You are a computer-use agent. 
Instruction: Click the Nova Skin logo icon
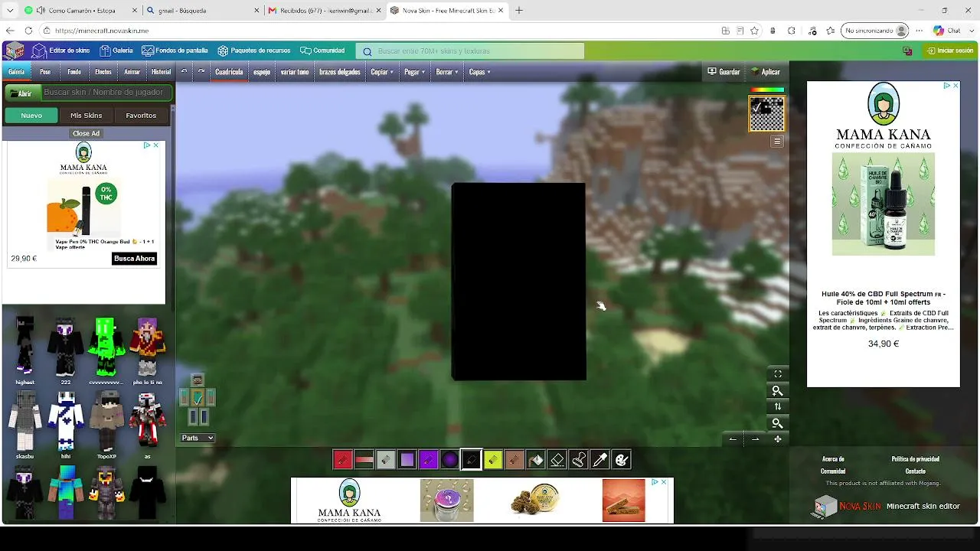click(x=15, y=51)
